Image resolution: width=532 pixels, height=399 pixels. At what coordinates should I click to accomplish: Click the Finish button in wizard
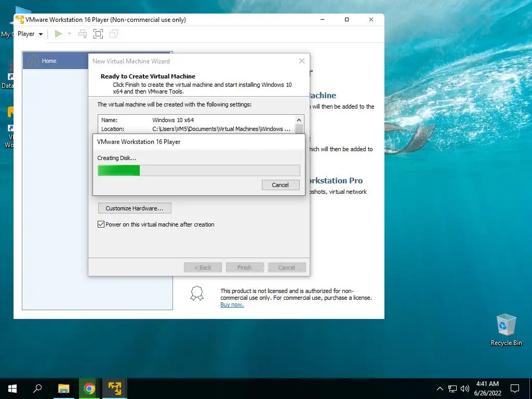(x=245, y=268)
